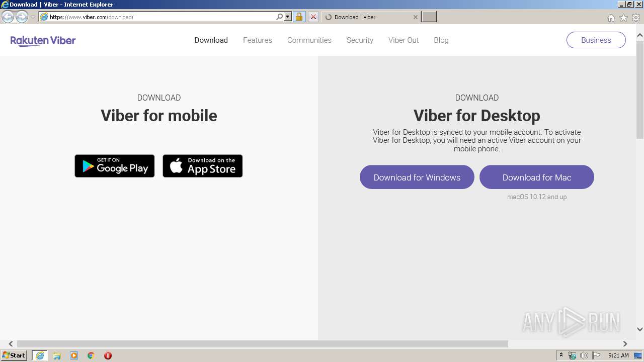Open the Blog nav item
Image resolution: width=644 pixels, height=362 pixels.
pyautogui.click(x=441, y=40)
